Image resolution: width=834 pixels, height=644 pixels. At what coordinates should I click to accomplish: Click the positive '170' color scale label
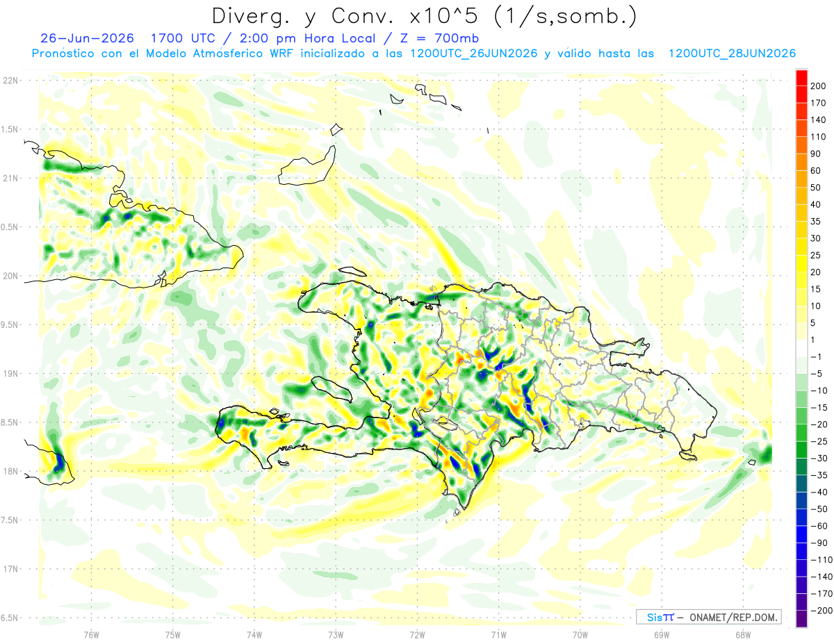pos(819,103)
